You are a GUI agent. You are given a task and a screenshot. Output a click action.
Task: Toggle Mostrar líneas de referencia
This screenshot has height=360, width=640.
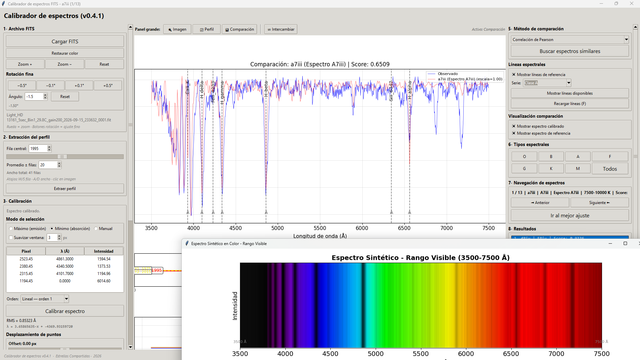538,75
